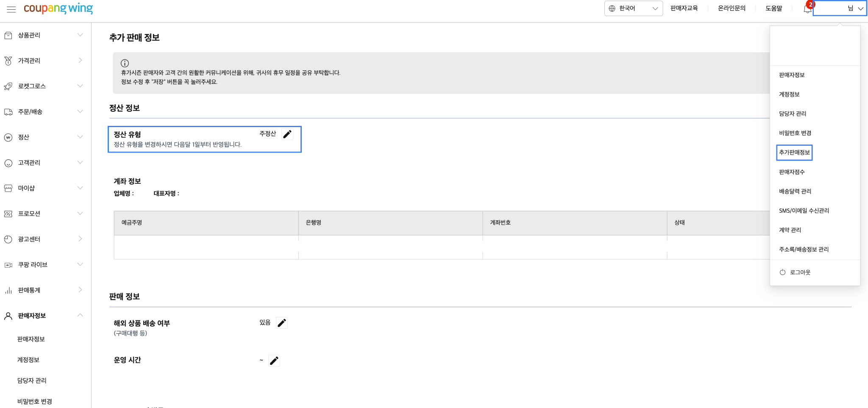This screenshot has width=868, height=408.
Task: Edit 운영 시간 with pencil icon
Action: [x=274, y=361]
